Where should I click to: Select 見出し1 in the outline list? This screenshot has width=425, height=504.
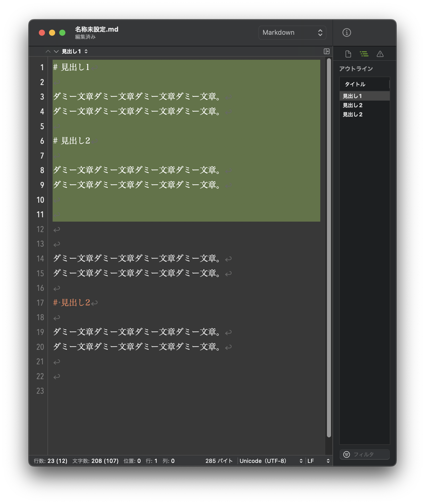click(x=364, y=96)
